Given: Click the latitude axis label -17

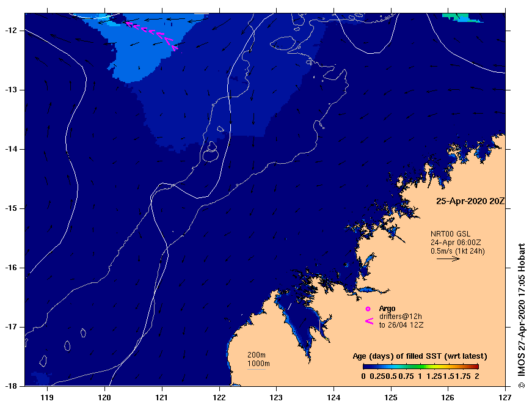Looking at the screenshot, I should coord(11,327).
